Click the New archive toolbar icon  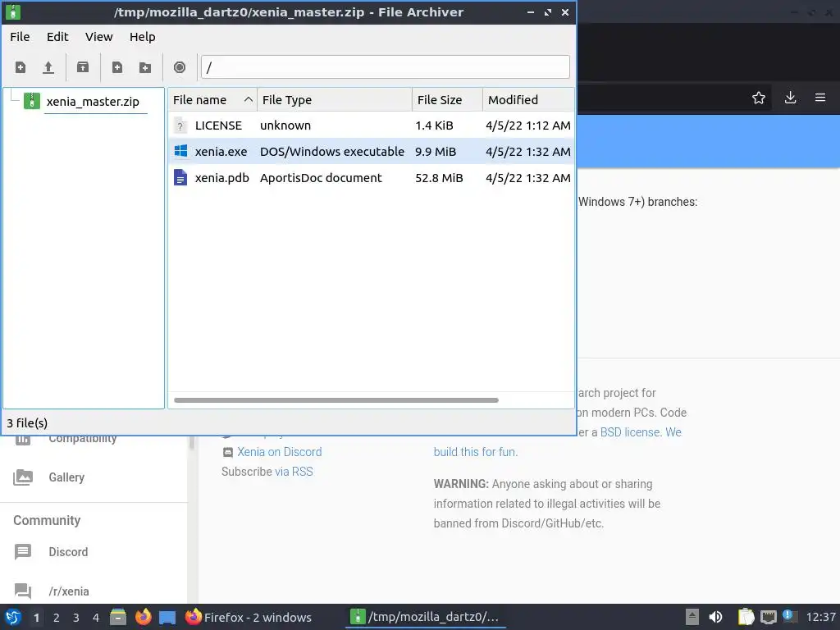(21, 67)
